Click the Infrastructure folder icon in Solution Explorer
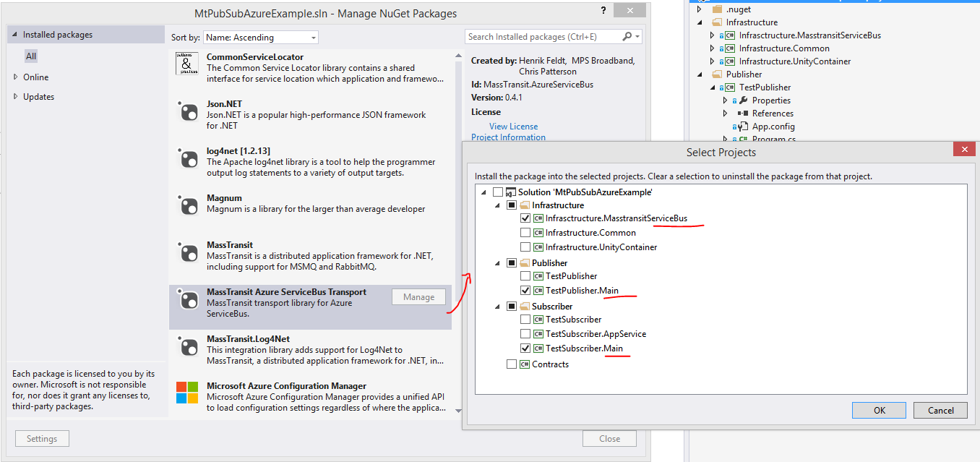Viewport: 980px width, 462px height. pyautogui.click(x=717, y=22)
